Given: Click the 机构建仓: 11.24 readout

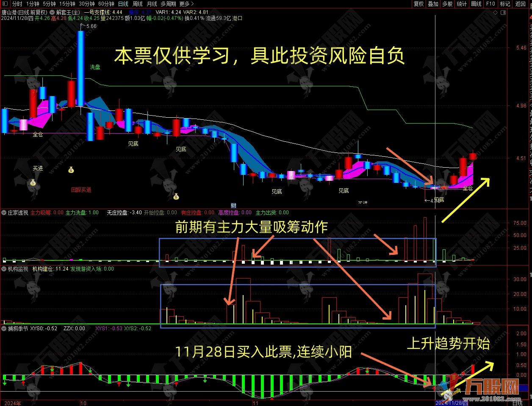Looking at the screenshot, I should coord(50,269).
